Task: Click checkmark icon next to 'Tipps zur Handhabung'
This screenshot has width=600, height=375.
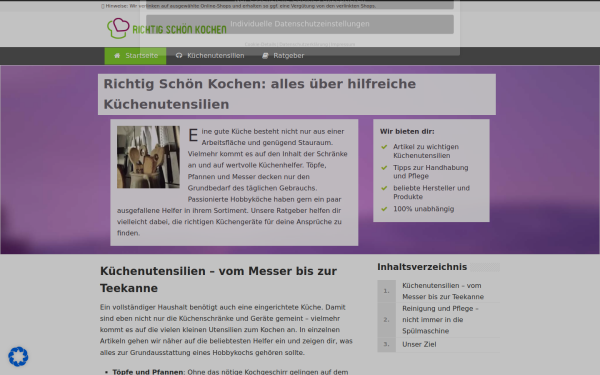Action: pos(384,168)
